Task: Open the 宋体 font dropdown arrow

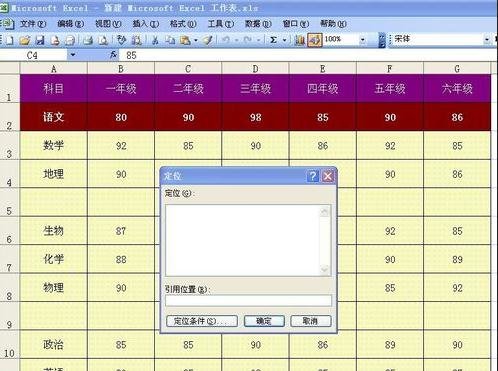Action: point(487,40)
